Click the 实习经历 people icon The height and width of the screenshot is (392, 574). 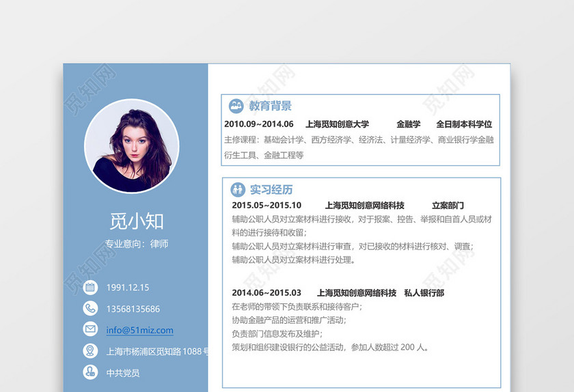click(x=238, y=190)
